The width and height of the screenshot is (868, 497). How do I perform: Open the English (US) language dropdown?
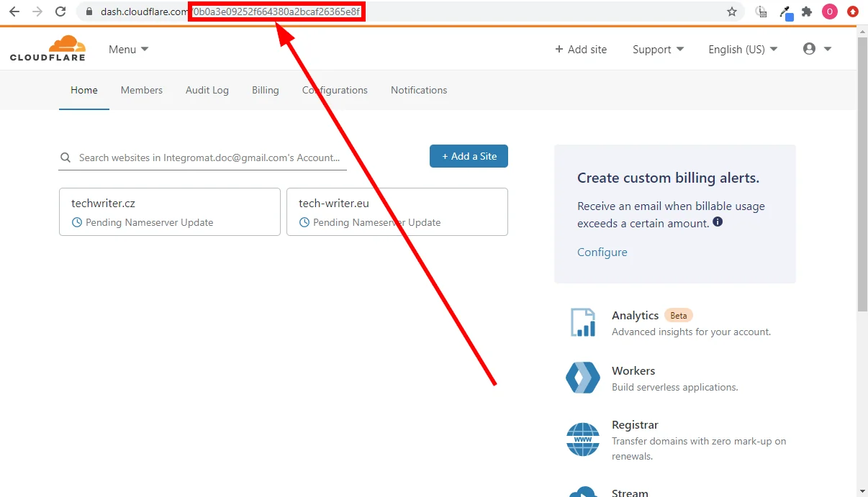(743, 49)
